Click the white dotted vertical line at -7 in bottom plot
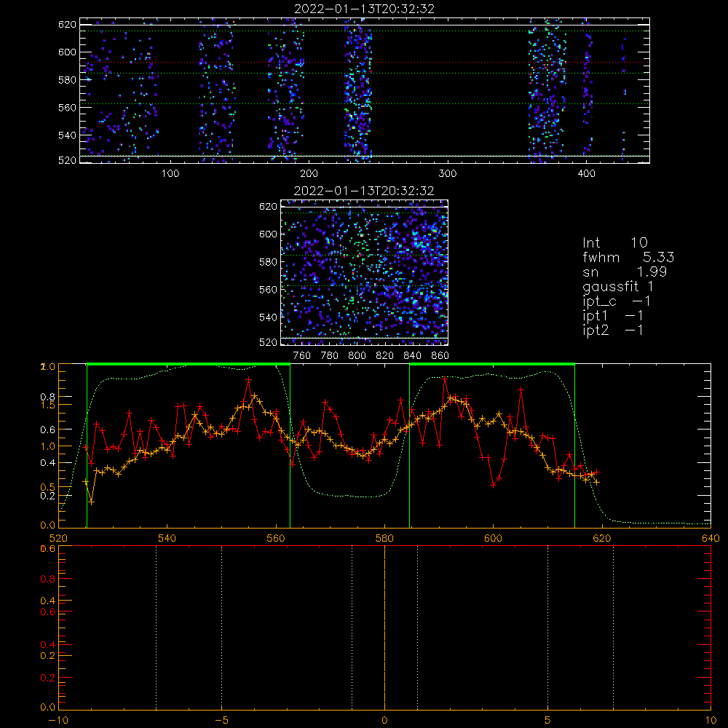This screenshot has width=728, height=728. coord(157,627)
